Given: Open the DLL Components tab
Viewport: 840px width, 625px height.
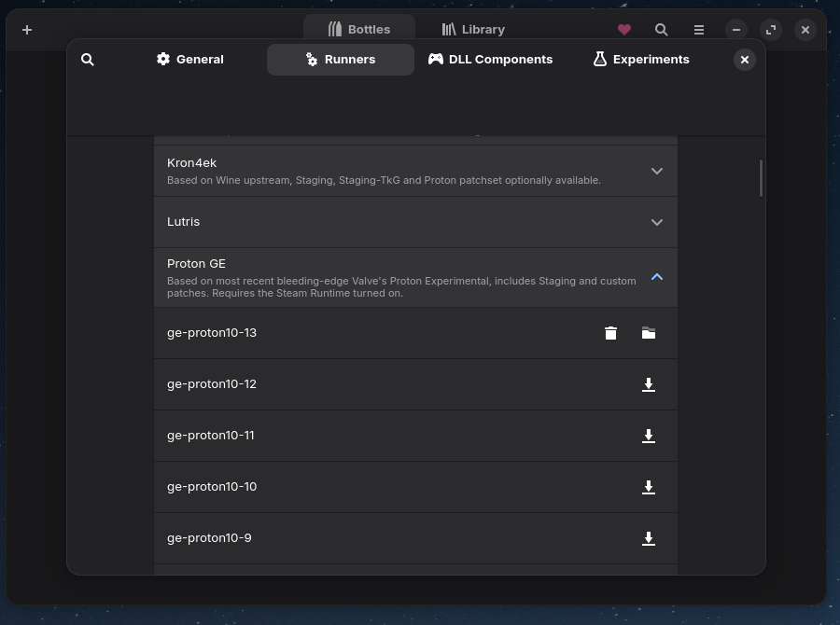Looking at the screenshot, I should coord(490,60).
